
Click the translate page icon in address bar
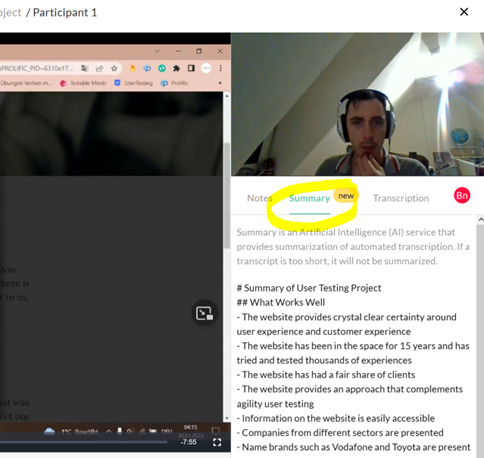(x=85, y=68)
